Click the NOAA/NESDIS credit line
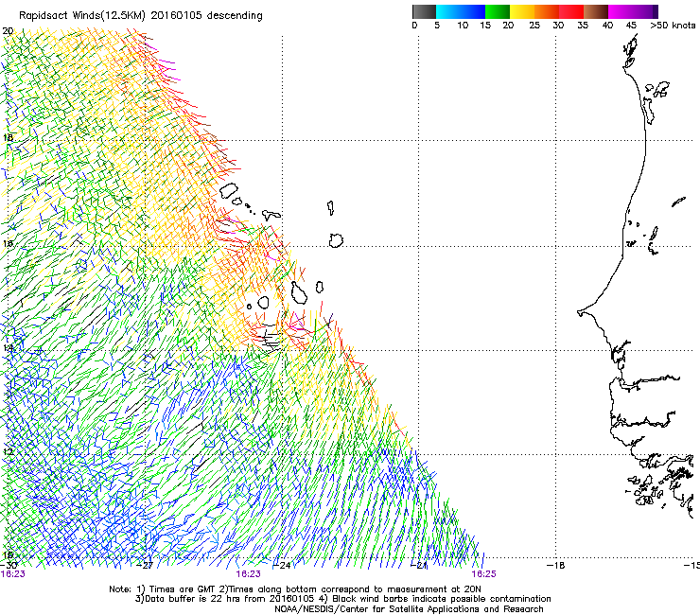 (409, 609)
